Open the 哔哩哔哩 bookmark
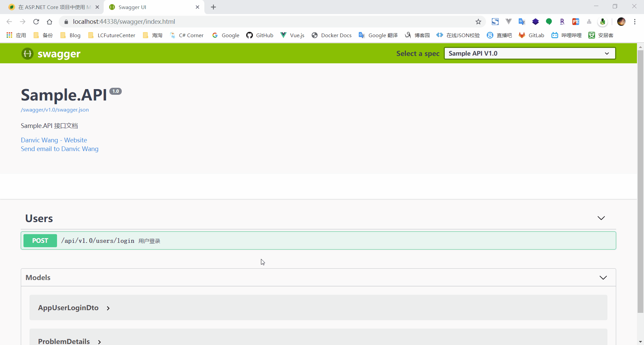644x345 pixels. (x=567, y=35)
